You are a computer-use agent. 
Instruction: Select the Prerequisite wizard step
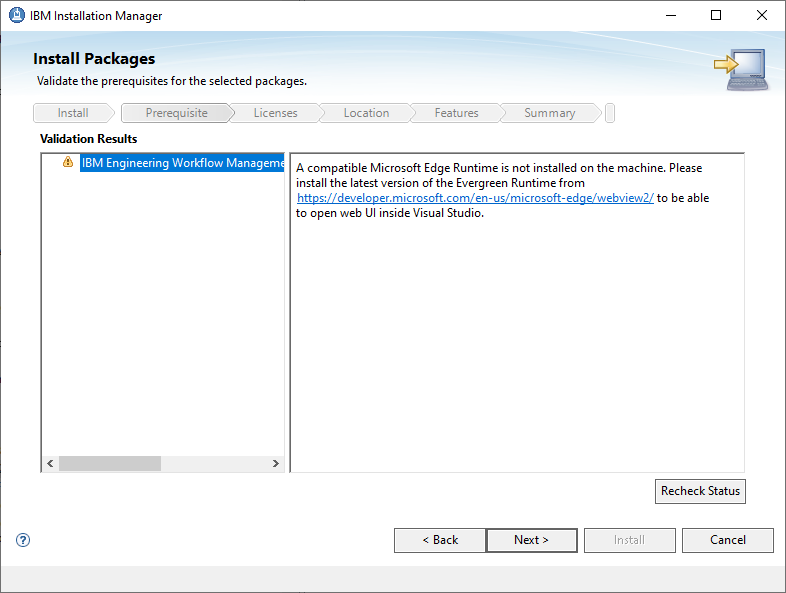[x=176, y=113]
